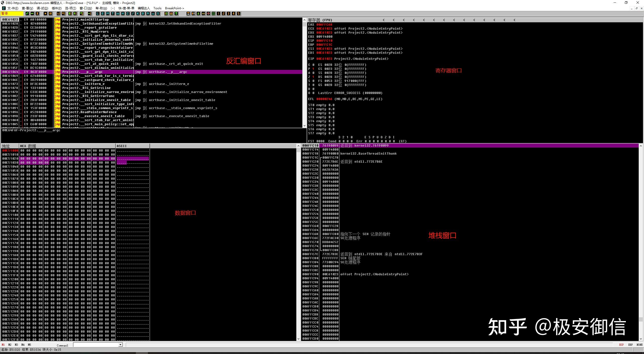
Task: Click 寄存器 (FPU) header to switch register view
Action: [320, 20]
